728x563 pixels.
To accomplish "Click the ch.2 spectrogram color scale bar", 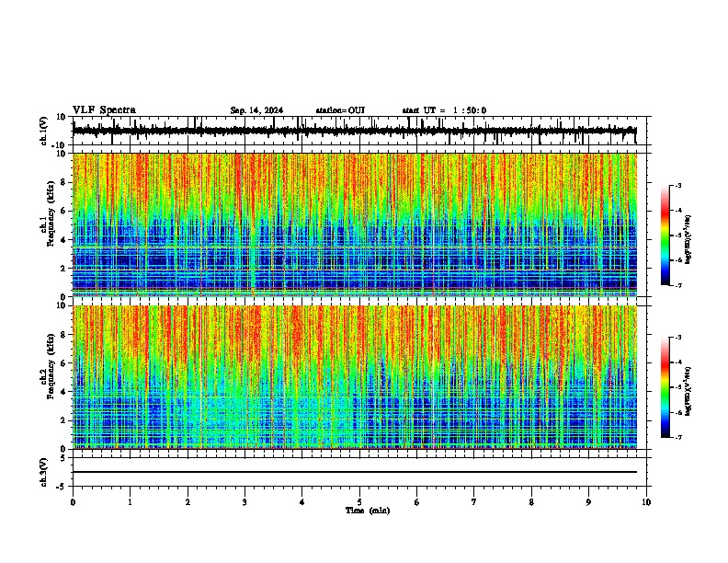I will pyautogui.click(x=665, y=387).
